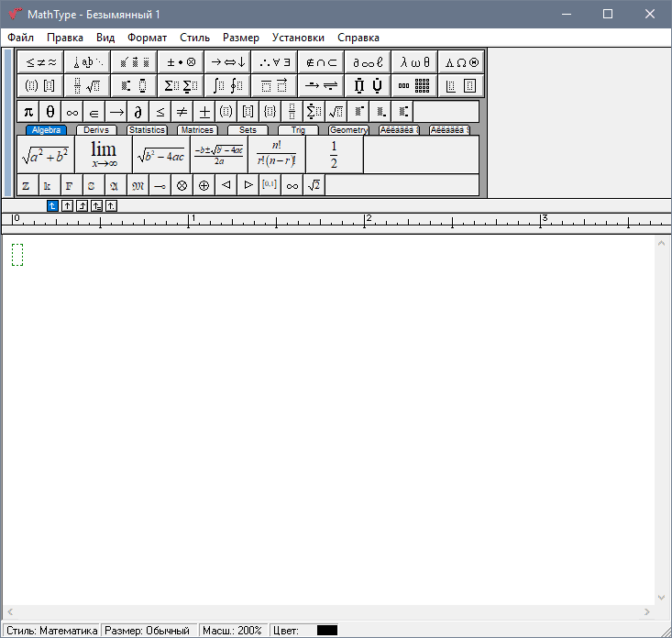Screen dimensions: 672x638
Task: Open the lowercase Greek letters palette
Action: pos(414,62)
